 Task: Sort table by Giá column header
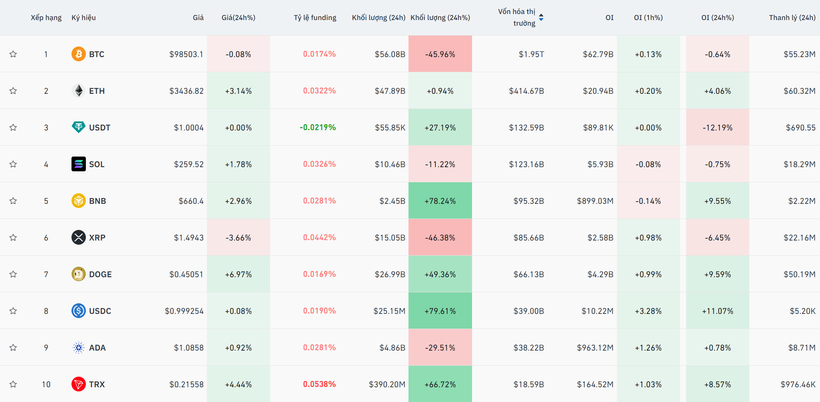click(198, 18)
